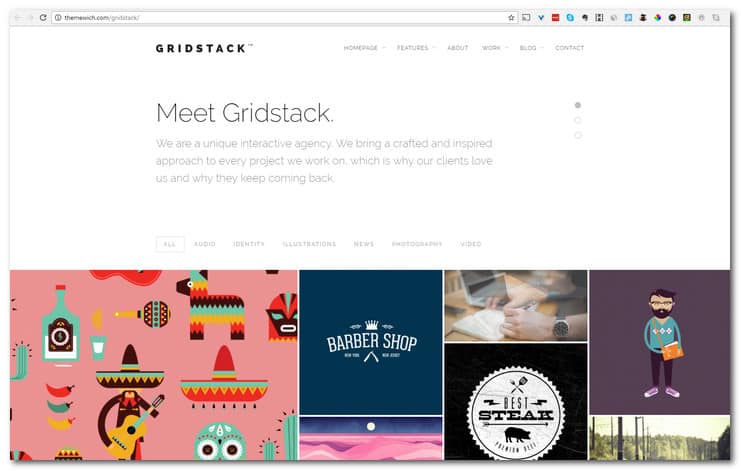Click the GRIDSTACK logo
Screen dimensions: 741x471
coord(204,48)
